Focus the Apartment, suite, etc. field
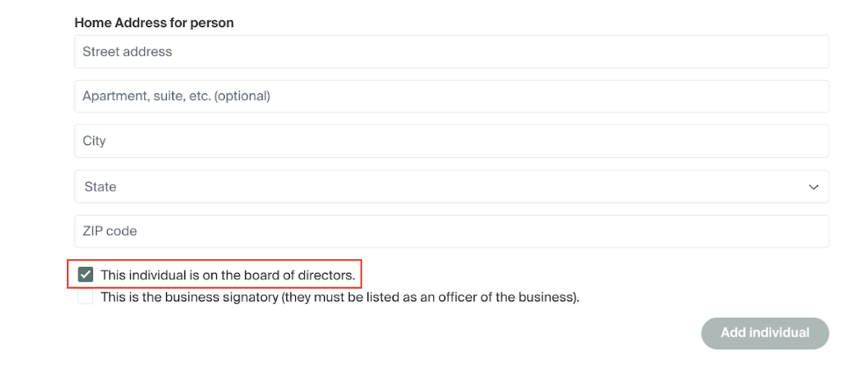Screen dimensions: 868x374 pos(452,97)
